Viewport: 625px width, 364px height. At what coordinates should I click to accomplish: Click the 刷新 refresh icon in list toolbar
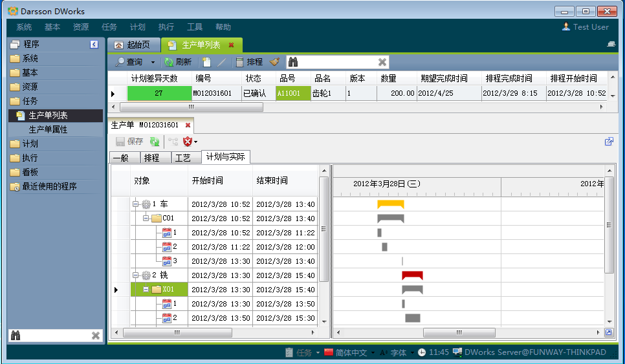pyautogui.click(x=169, y=62)
